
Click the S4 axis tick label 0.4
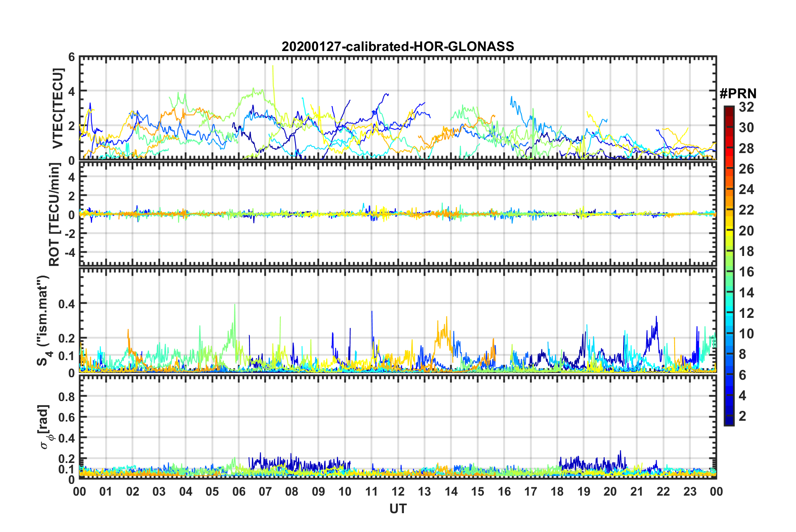tap(67, 304)
